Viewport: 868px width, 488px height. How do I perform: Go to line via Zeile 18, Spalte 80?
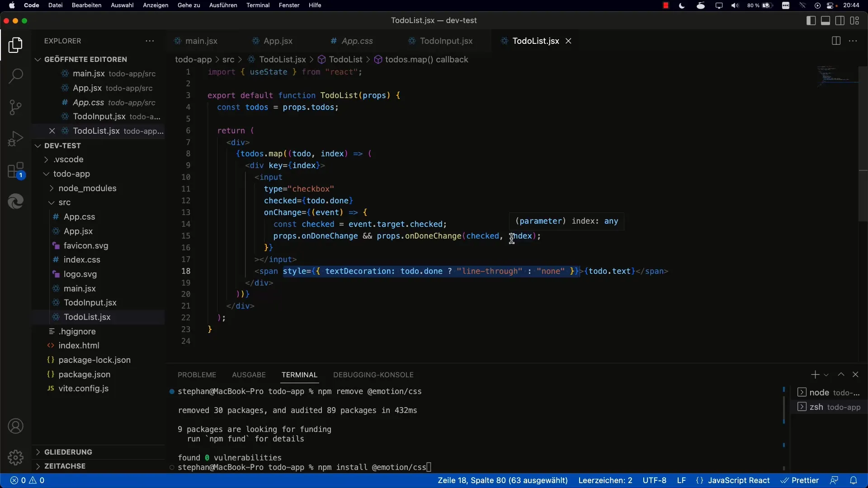pyautogui.click(x=502, y=480)
